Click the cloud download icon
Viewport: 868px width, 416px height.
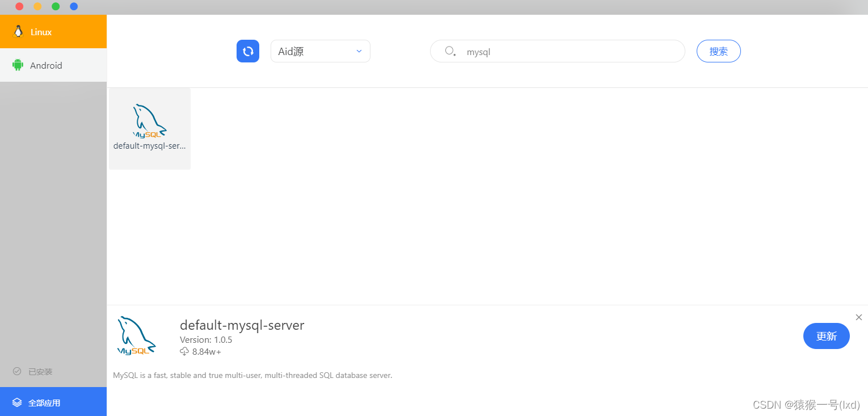click(x=184, y=352)
